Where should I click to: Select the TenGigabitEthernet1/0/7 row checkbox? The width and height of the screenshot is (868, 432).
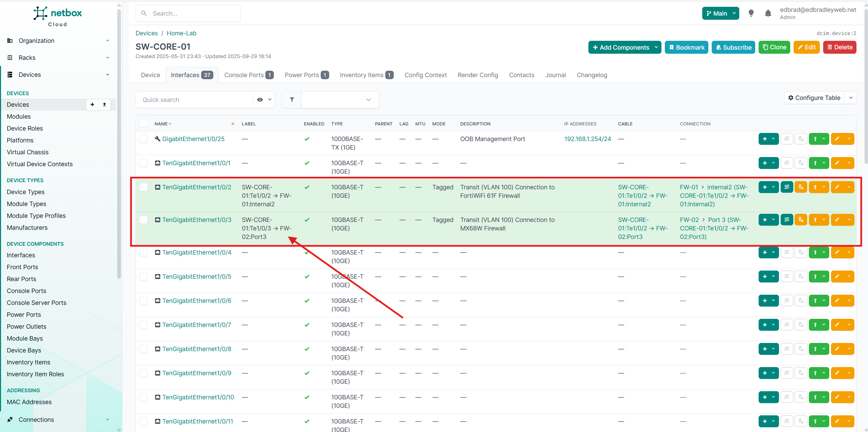tap(144, 325)
